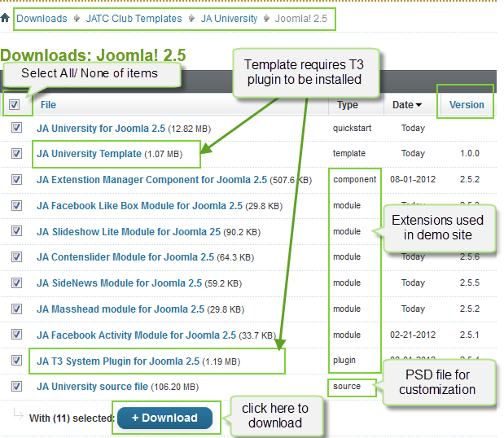Screen dimensions: 504x438
Task: Uncheck JA T3 System Plugin checkbox
Action: (17, 360)
